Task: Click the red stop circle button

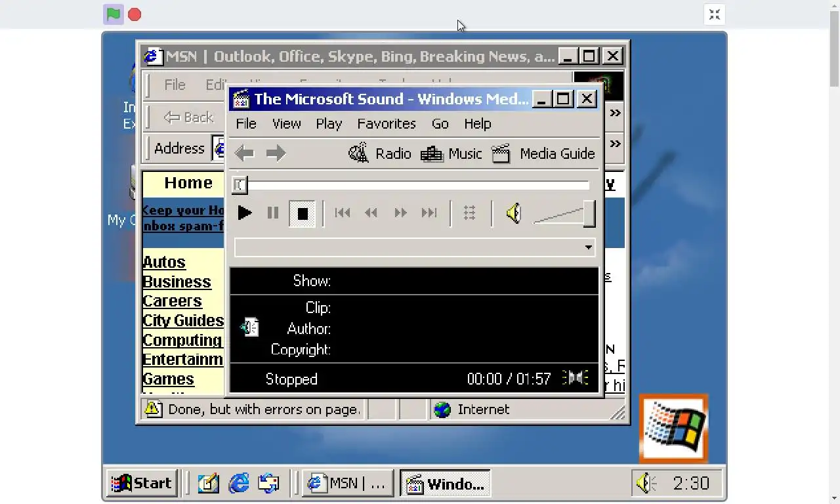Action: coord(135,14)
